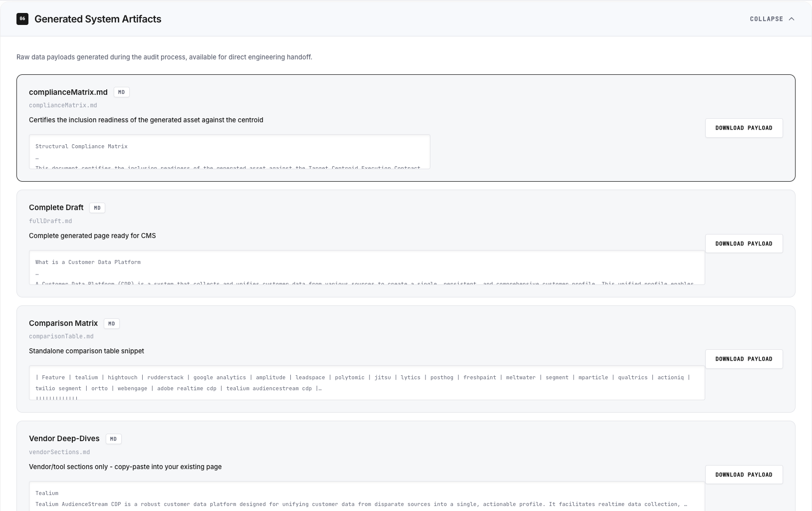This screenshot has height=511, width=812.
Task: Download the Vendor Deep-Dives payload
Action: pos(744,475)
